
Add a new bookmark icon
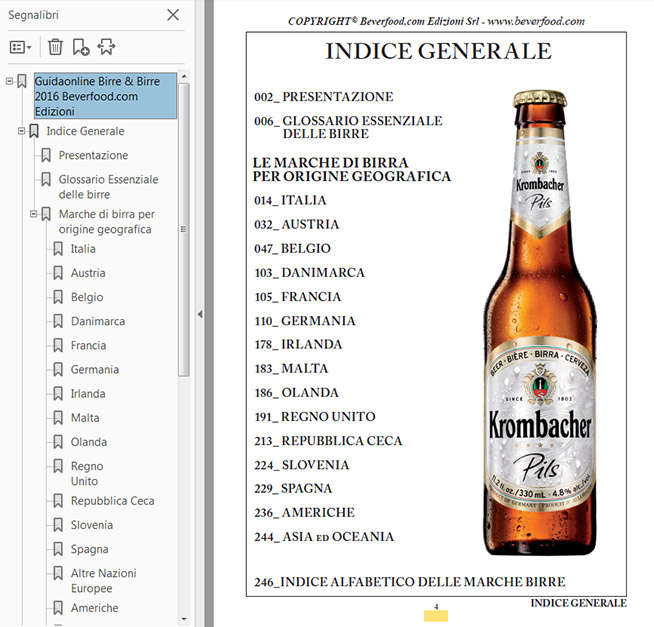81,47
